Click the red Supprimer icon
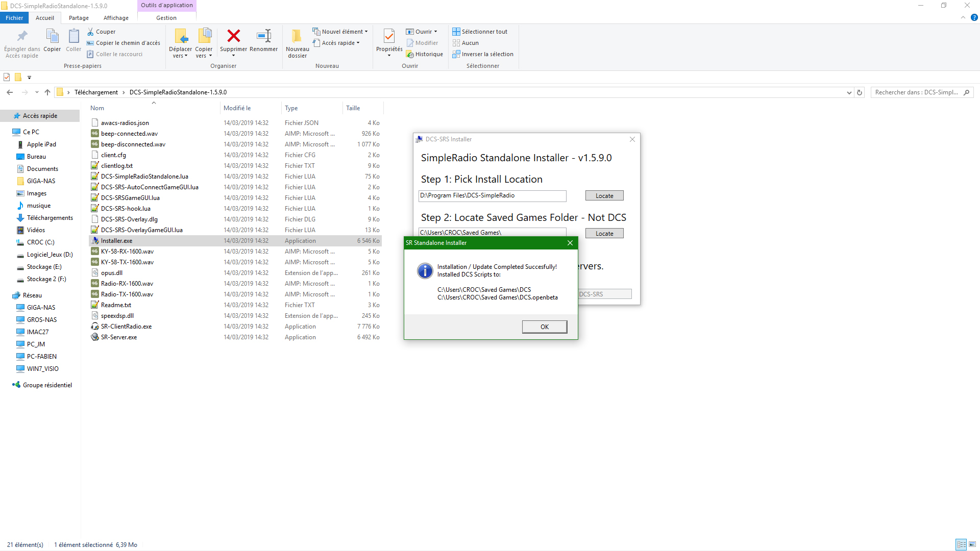The image size is (980, 551). tap(234, 36)
